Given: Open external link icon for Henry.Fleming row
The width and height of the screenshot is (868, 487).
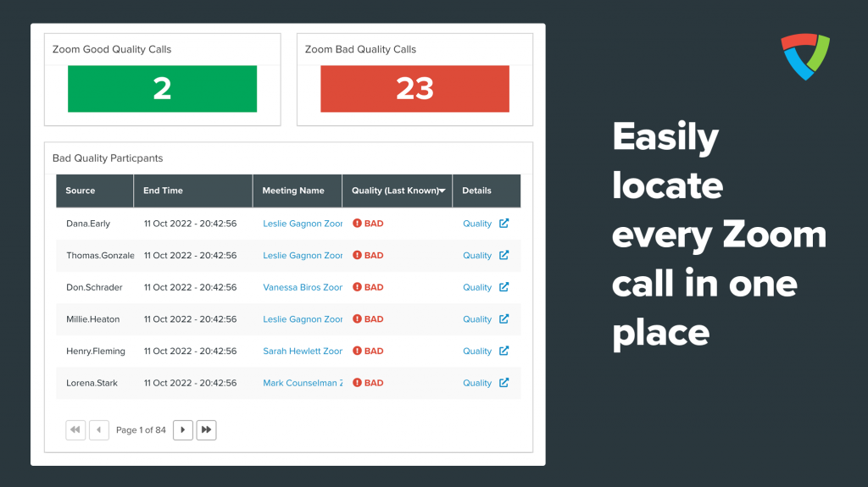Looking at the screenshot, I should tap(504, 351).
